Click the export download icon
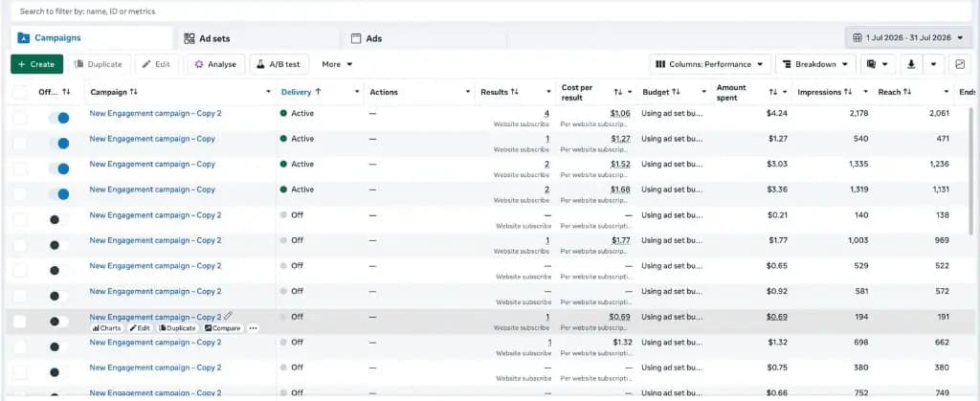The image size is (980, 401). 911,64
